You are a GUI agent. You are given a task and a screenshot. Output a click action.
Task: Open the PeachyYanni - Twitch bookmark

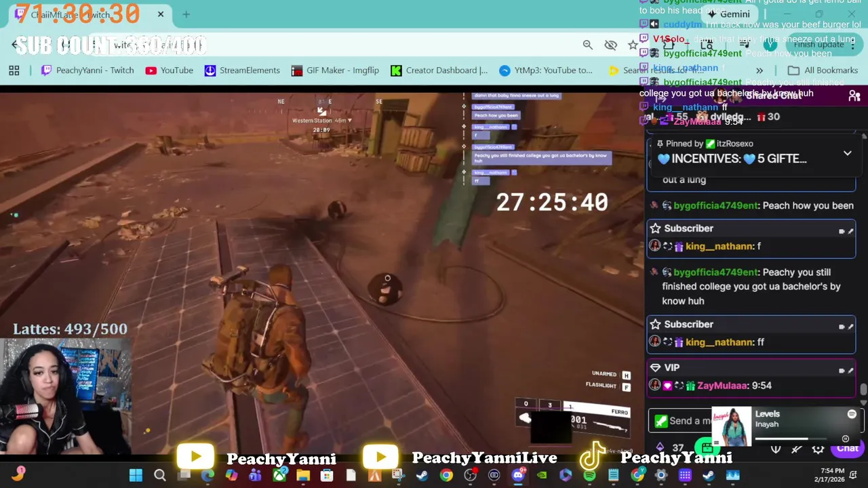[87, 70]
